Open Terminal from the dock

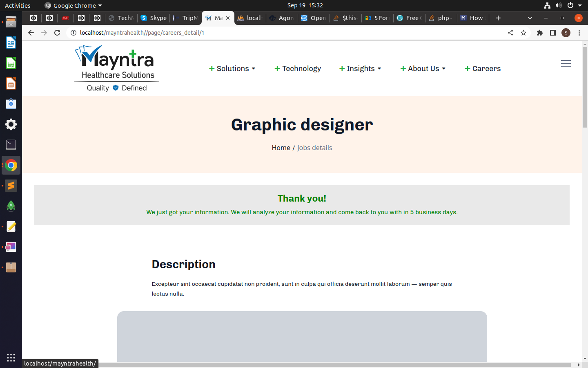coord(11,145)
